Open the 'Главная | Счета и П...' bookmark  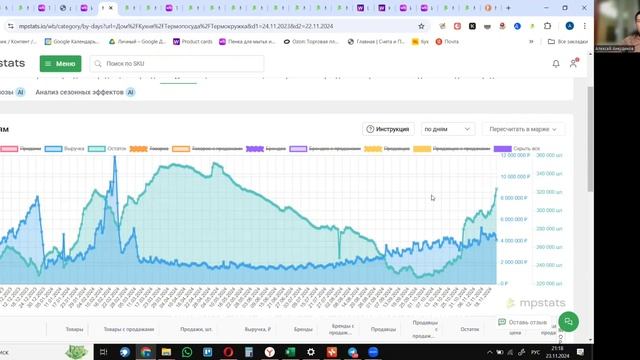376,41
